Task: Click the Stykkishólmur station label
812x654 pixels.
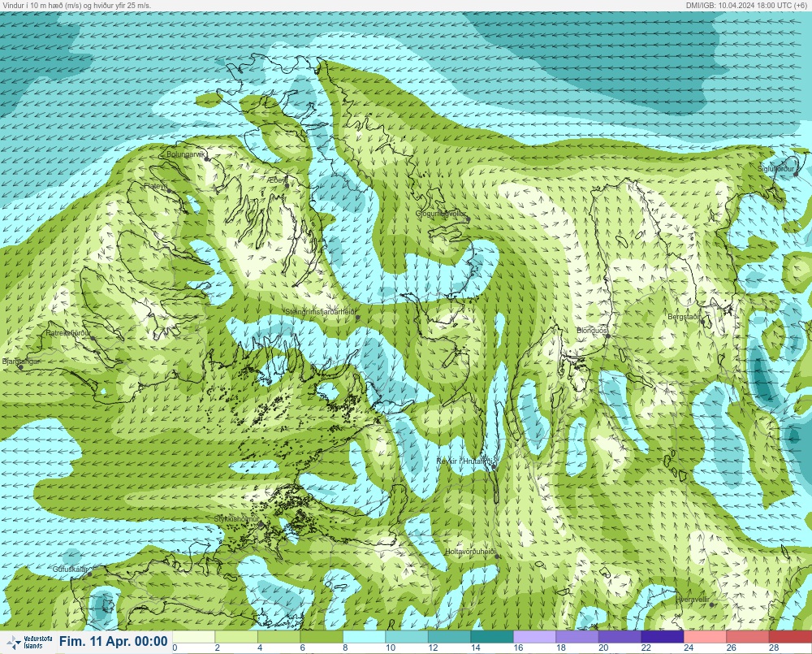Action: click(236, 519)
